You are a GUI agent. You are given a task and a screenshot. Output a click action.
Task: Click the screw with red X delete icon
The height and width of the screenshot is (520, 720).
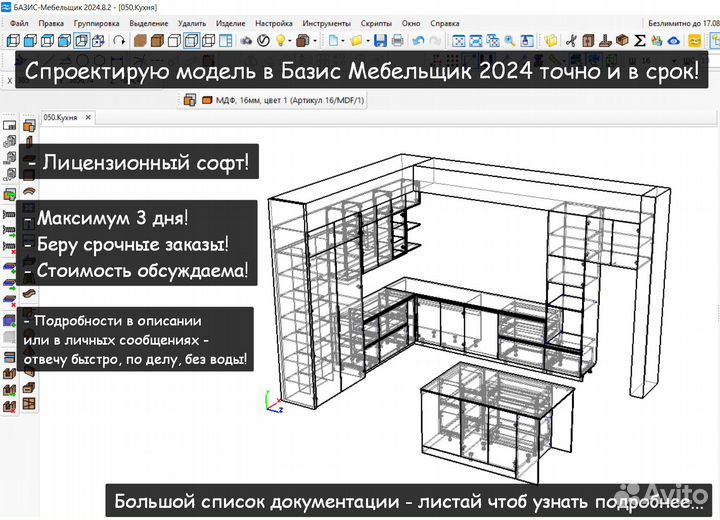10,247
